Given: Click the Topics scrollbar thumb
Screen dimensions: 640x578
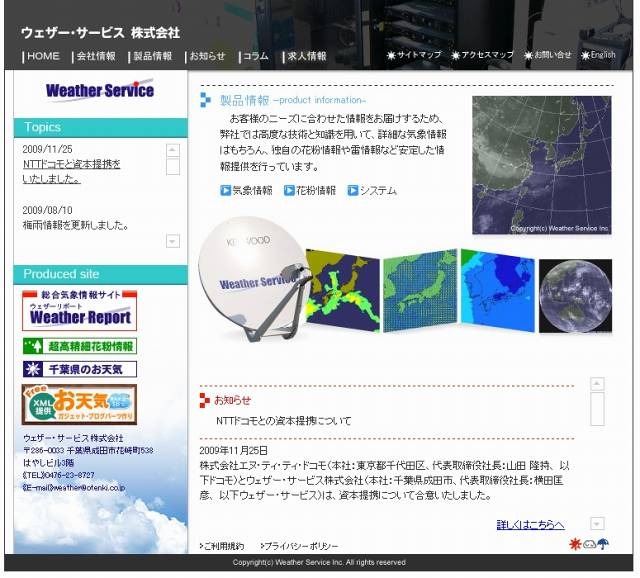Looking at the screenshot, I should tap(173, 167).
